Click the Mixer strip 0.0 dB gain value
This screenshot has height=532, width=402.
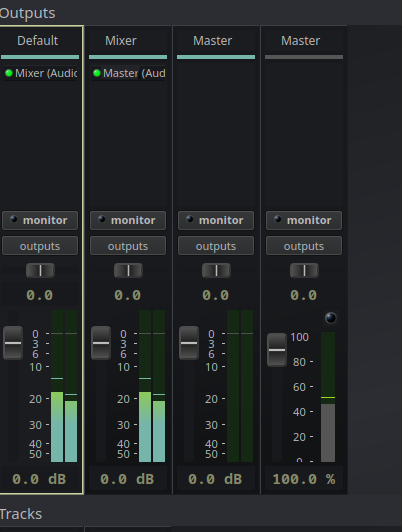(x=128, y=479)
